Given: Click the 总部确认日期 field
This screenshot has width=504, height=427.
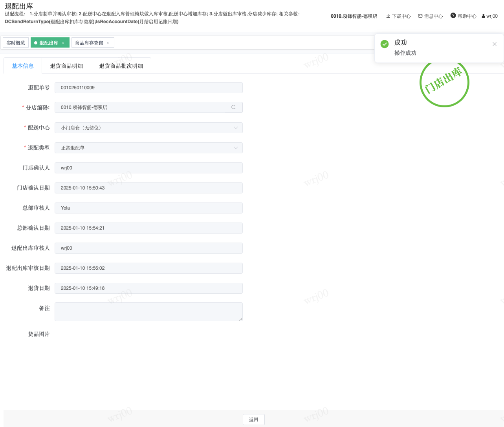Looking at the screenshot, I should tap(148, 228).
